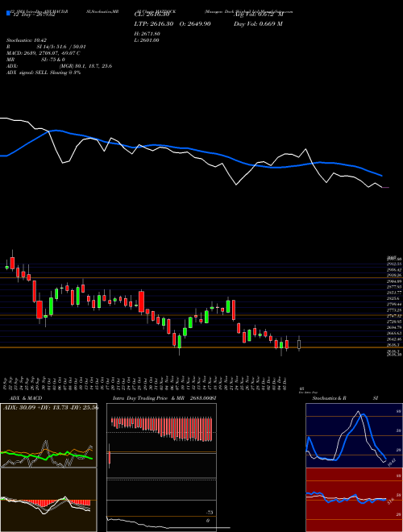Click the ADX (MGR) 30.1, 13.7, 25.6 line

pos(60,66)
